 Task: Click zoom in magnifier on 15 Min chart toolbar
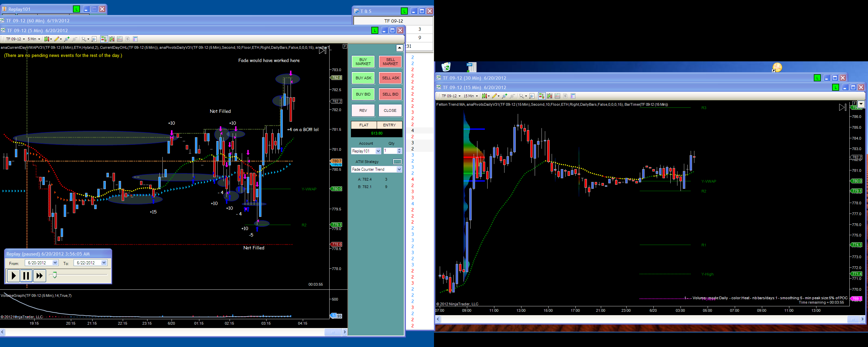[505, 96]
